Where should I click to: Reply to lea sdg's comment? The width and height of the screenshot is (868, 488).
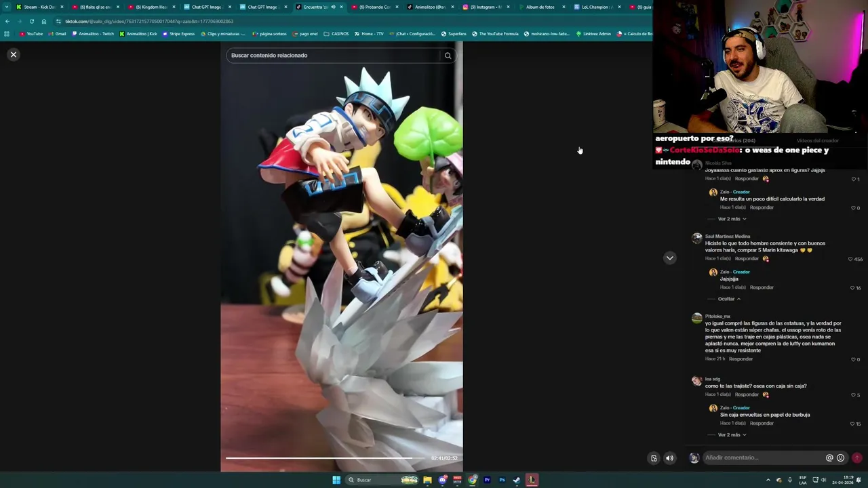(x=747, y=394)
